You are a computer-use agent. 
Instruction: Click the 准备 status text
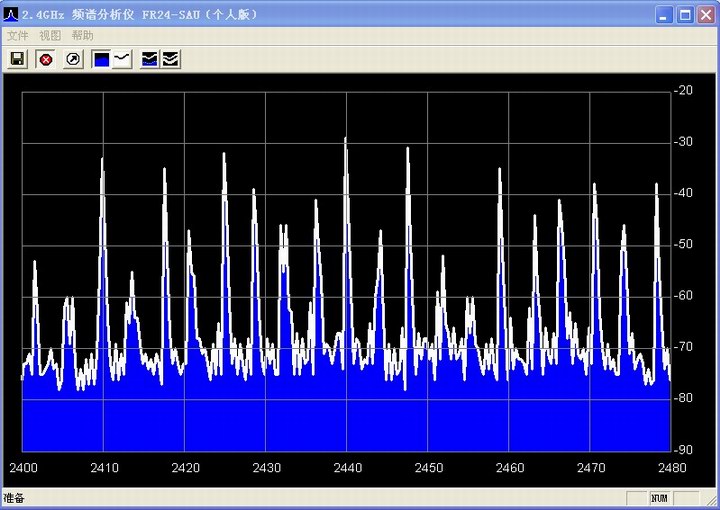click(x=14, y=498)
